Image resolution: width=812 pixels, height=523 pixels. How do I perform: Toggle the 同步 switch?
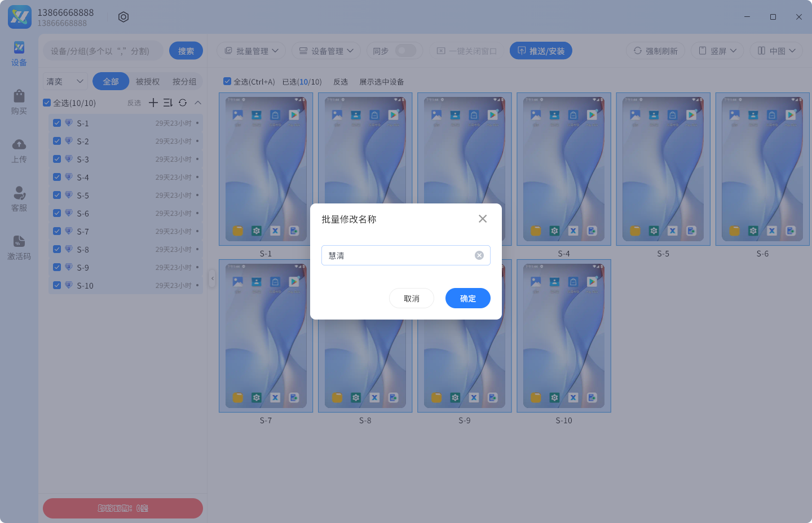[405, 51]
